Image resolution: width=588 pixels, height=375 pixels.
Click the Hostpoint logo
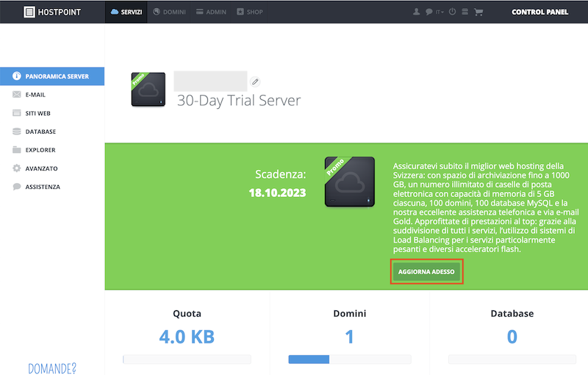[x=52, y=12]
